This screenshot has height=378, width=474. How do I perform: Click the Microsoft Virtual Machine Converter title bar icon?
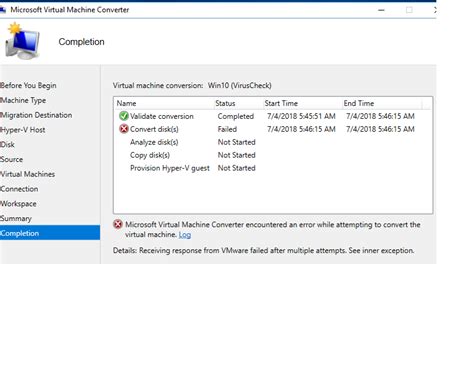3,10
